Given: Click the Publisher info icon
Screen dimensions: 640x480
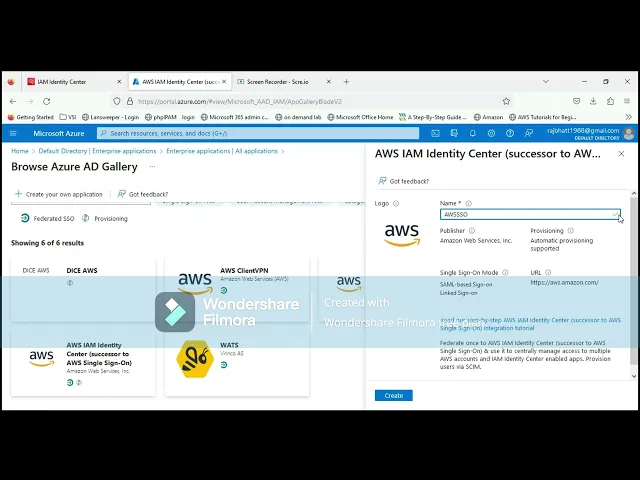Looking at the screenshot, I should coord(472,231).
